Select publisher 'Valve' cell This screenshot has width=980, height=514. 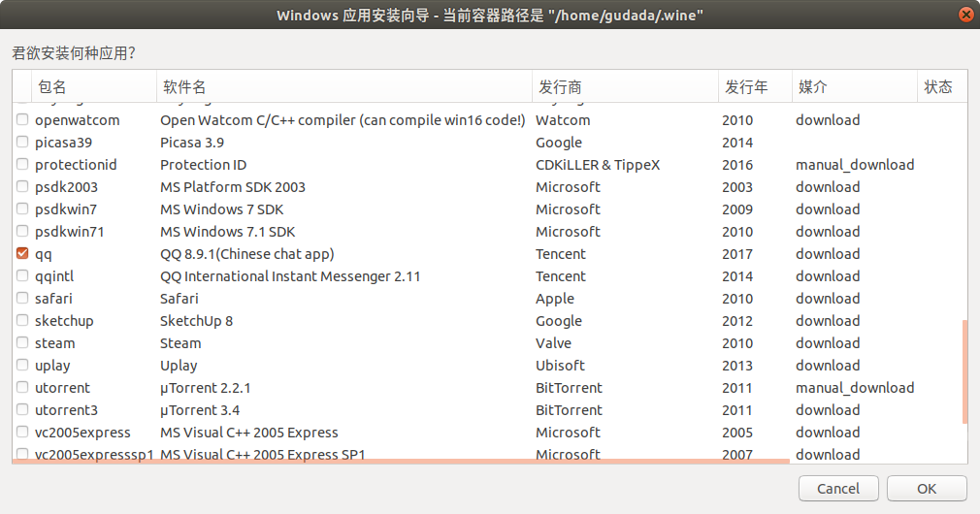[x=553, y=343]
